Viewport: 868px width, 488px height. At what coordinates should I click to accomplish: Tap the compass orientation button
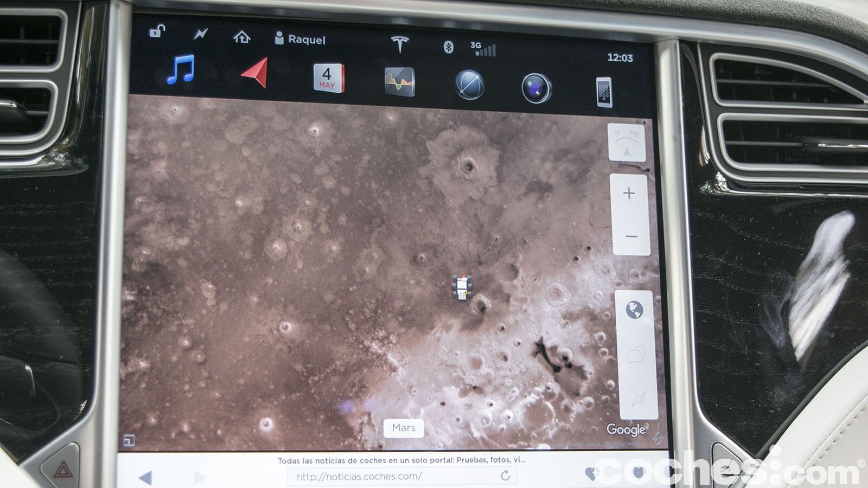pos(627,143)
